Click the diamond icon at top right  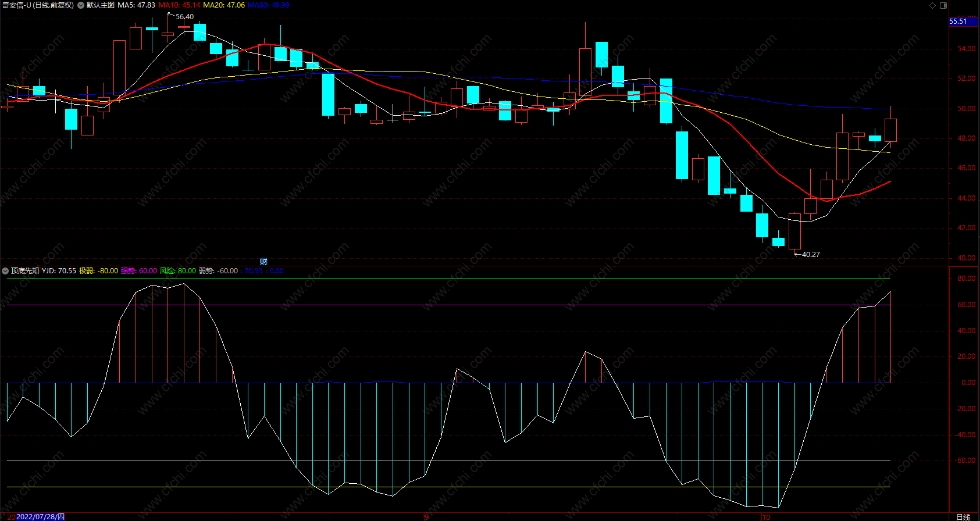[933, 5]
